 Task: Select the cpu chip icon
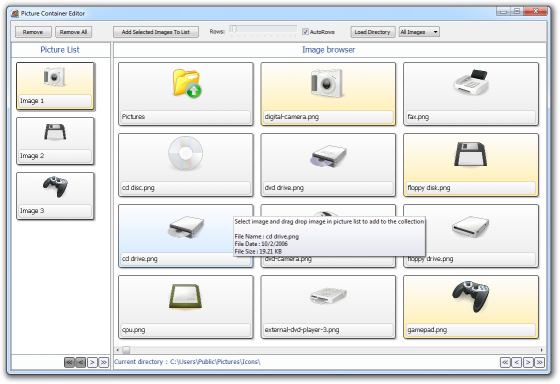pyautogui.click(x=185, y=296)
